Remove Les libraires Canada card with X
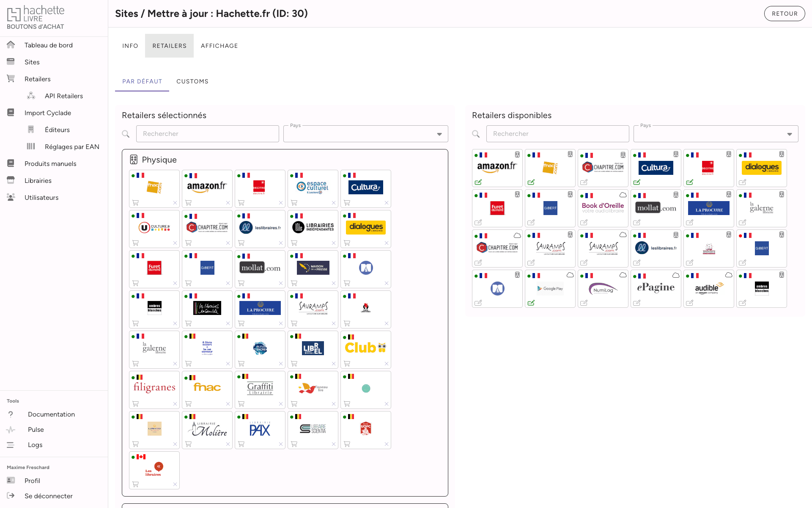This screenshot has height=508, width=812. click(x=175, y=484)
